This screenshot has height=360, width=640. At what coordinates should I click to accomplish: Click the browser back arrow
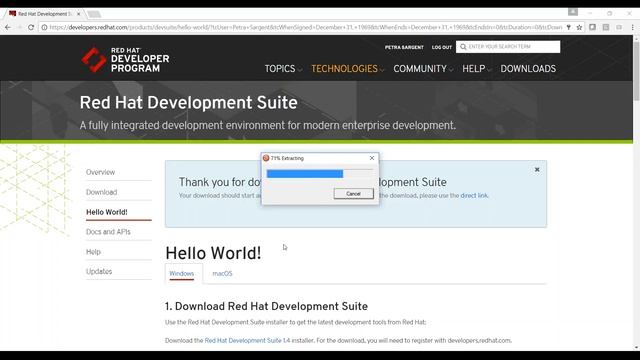[x=8, y=27]
